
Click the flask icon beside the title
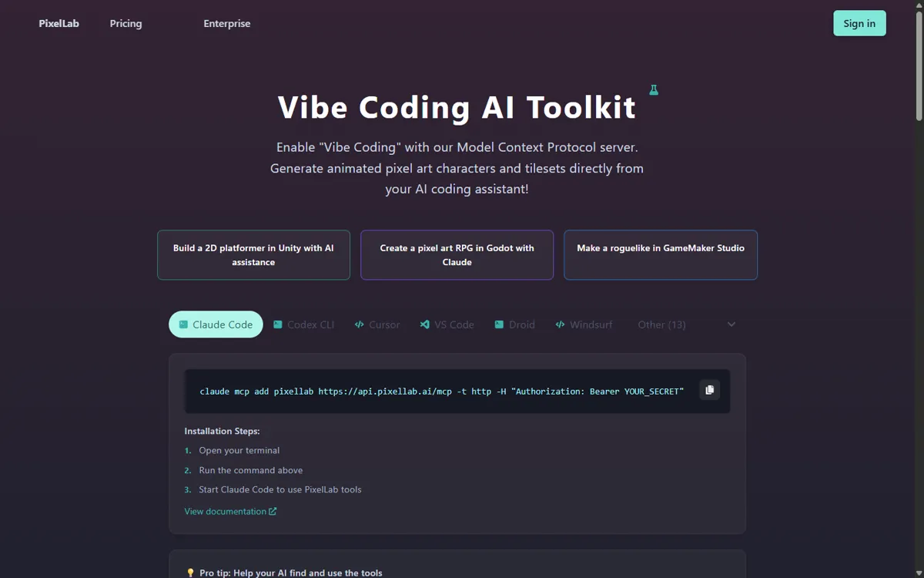tap(654, 90)
